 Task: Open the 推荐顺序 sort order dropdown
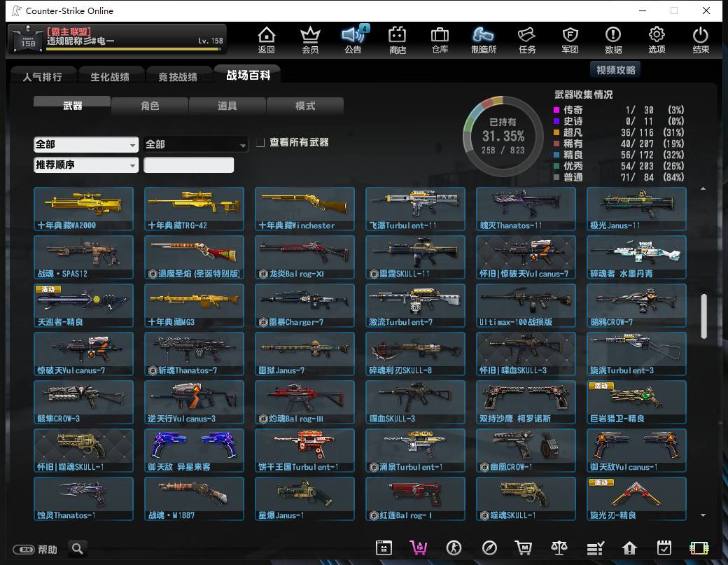click(86, 165)
